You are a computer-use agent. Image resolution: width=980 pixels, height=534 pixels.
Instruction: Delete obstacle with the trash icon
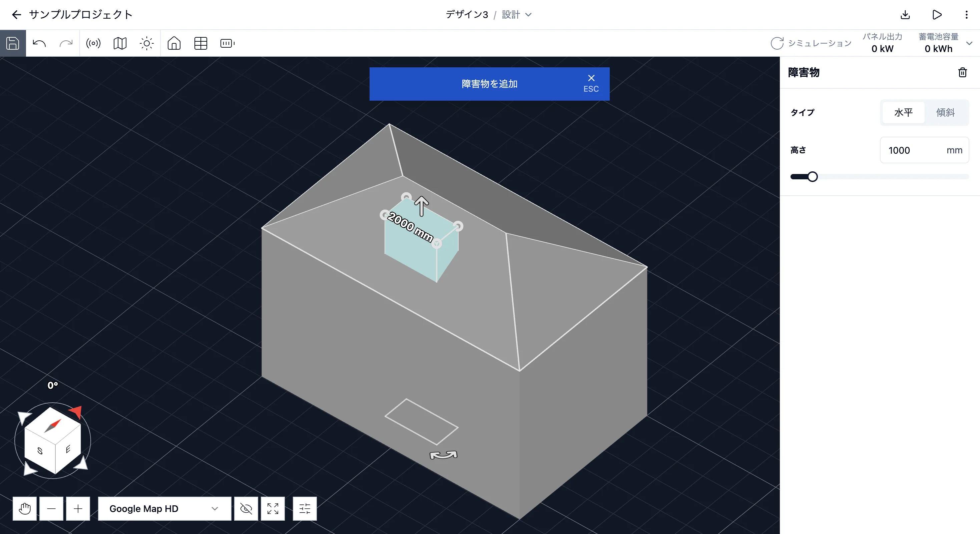click(x=963, y=72)
